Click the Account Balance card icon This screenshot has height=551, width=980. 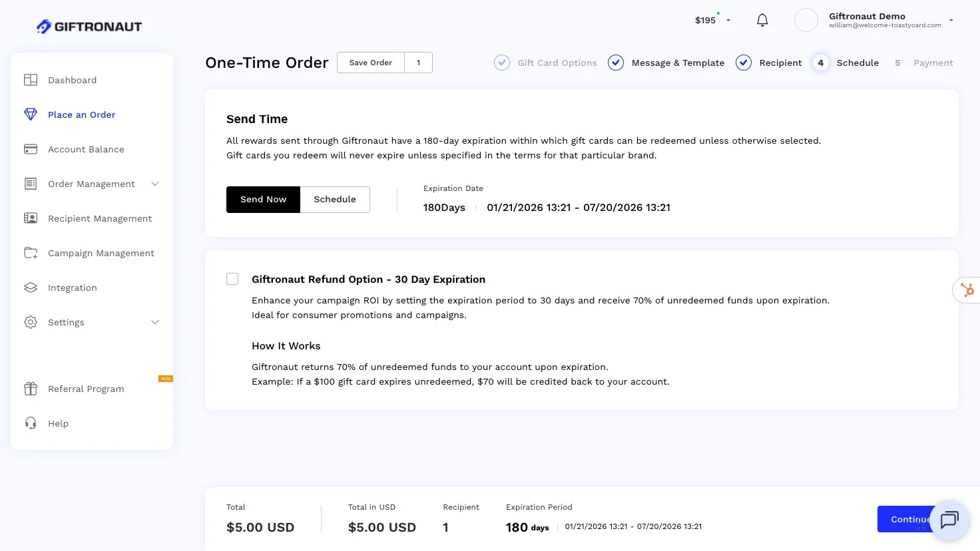point(31,149)
